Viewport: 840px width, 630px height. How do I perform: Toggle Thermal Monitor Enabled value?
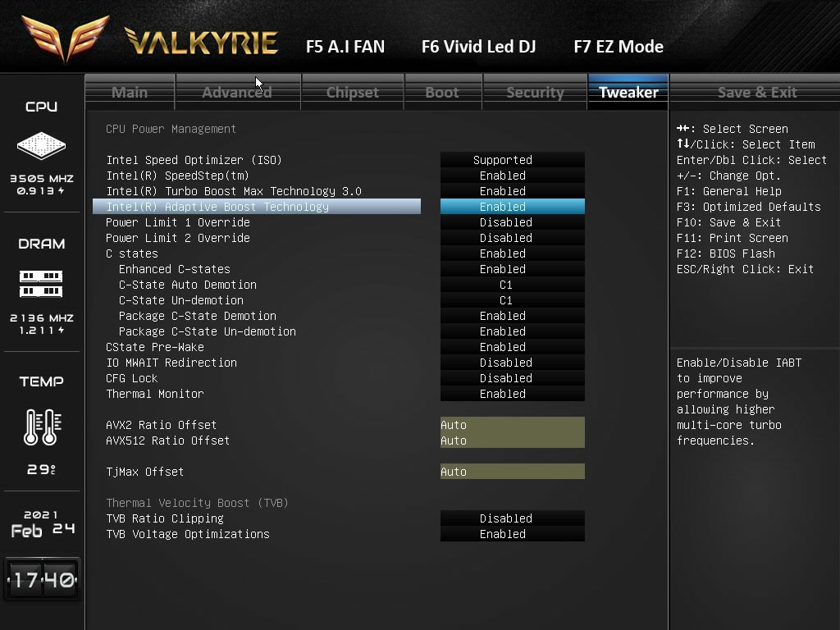(x=512, y=394)
